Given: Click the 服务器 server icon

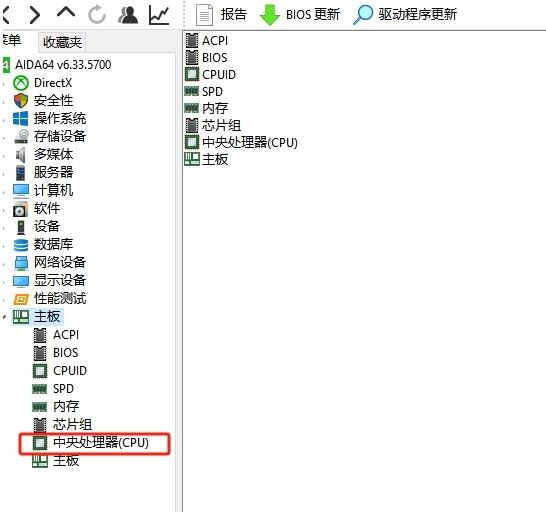Looking at the screenshot, I should pos(21,172).
